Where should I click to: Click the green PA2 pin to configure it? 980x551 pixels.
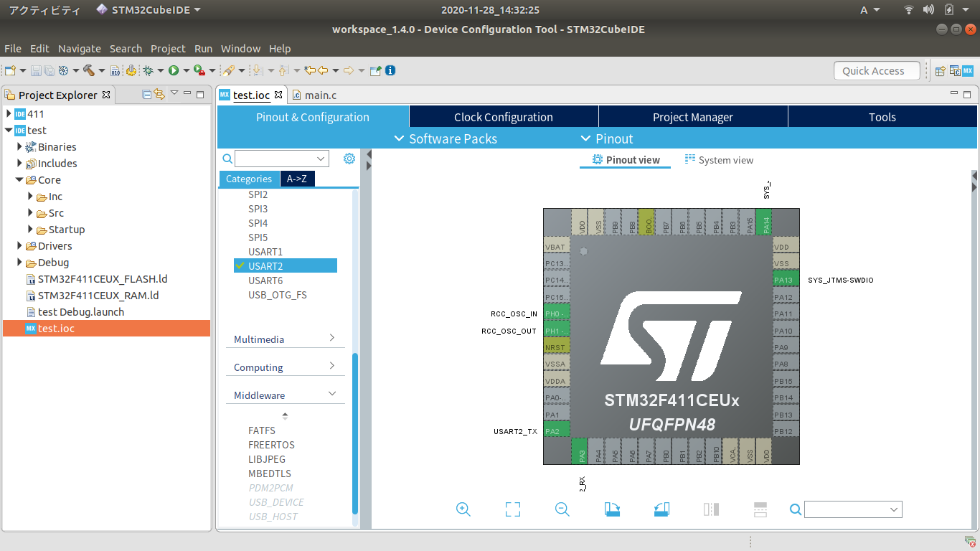pos(557,430)
